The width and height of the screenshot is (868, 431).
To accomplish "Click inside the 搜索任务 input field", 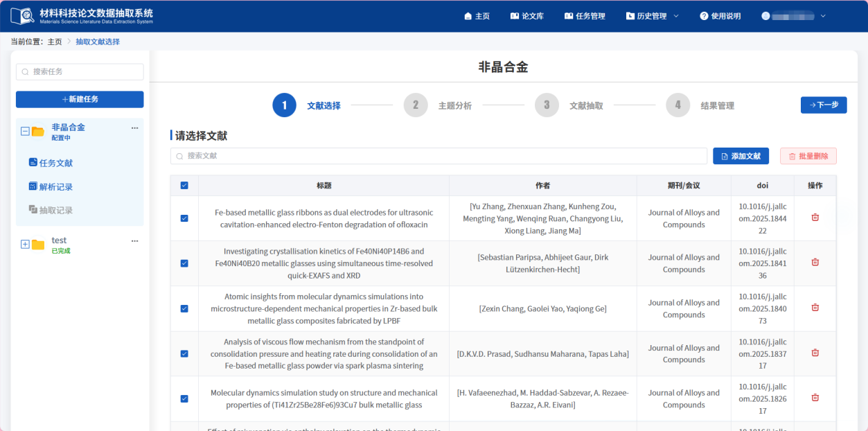I will 80,71.
